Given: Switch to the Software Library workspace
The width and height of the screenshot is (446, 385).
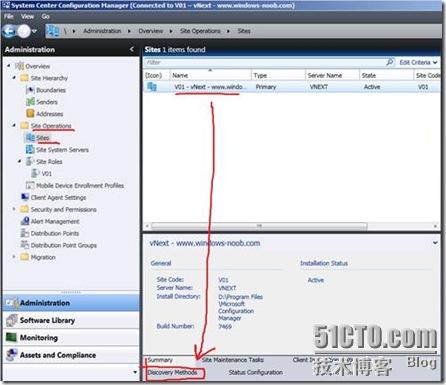Looking at the screenshot, I should click(x=71, y=320).
